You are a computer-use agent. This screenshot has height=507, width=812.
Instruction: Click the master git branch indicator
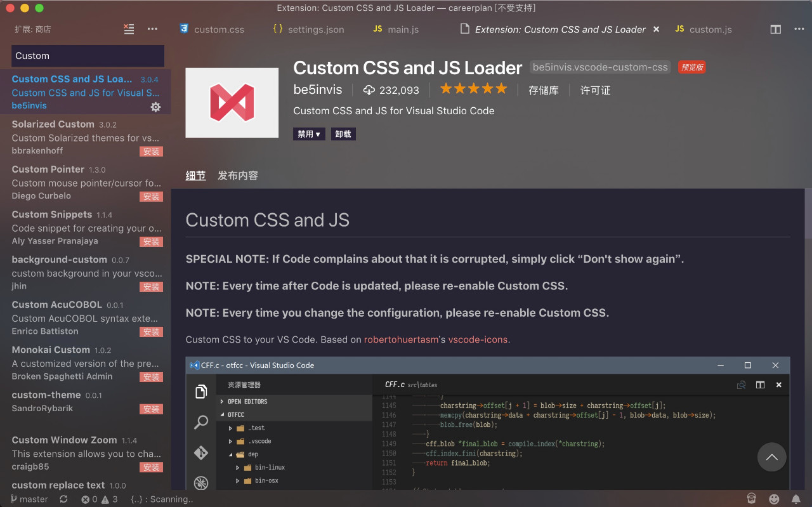(x=29, y=499)
